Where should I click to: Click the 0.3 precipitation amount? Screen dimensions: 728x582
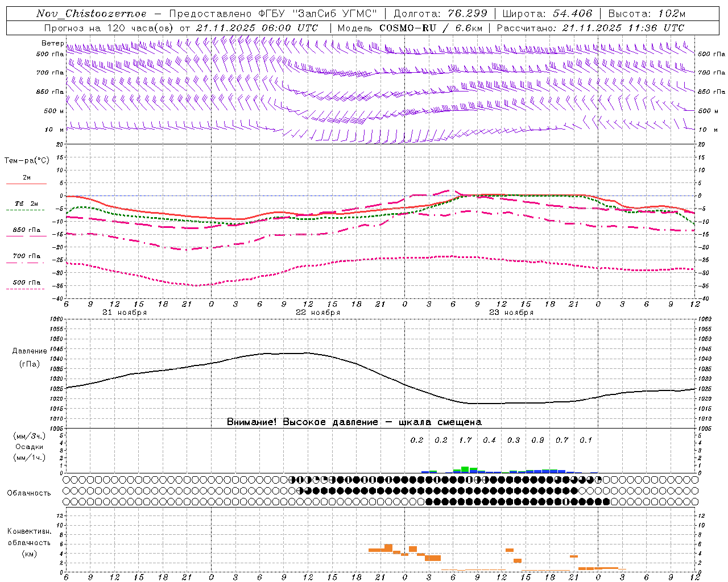pyautogui.click(x=514, y=440)
